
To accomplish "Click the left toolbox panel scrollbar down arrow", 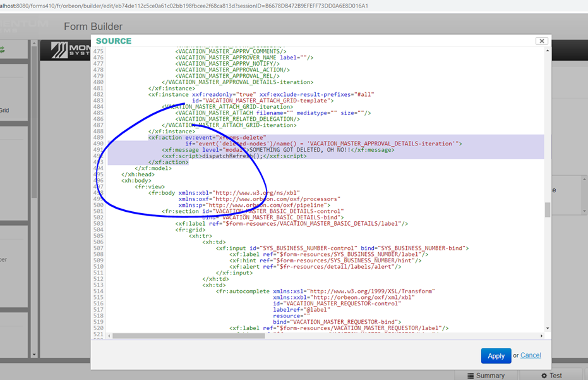I will [x=34, y=354].
